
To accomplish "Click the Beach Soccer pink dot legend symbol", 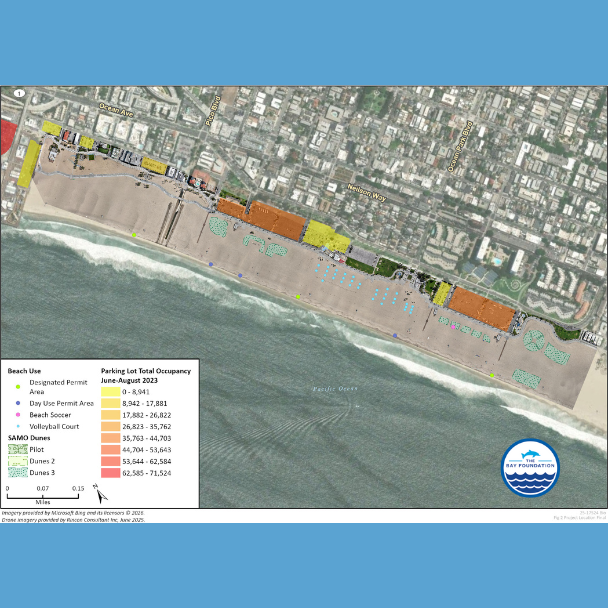I will (17, 414).
